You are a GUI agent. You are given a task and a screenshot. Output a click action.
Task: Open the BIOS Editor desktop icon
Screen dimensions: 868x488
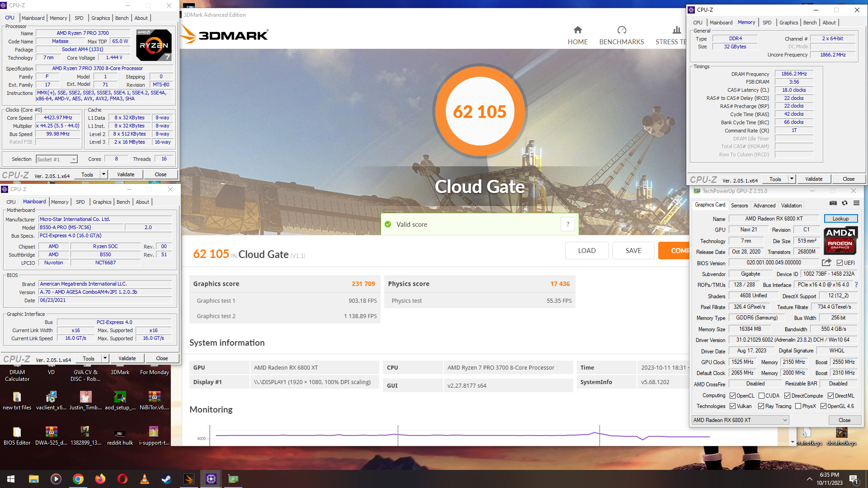[x=17, y=436]
